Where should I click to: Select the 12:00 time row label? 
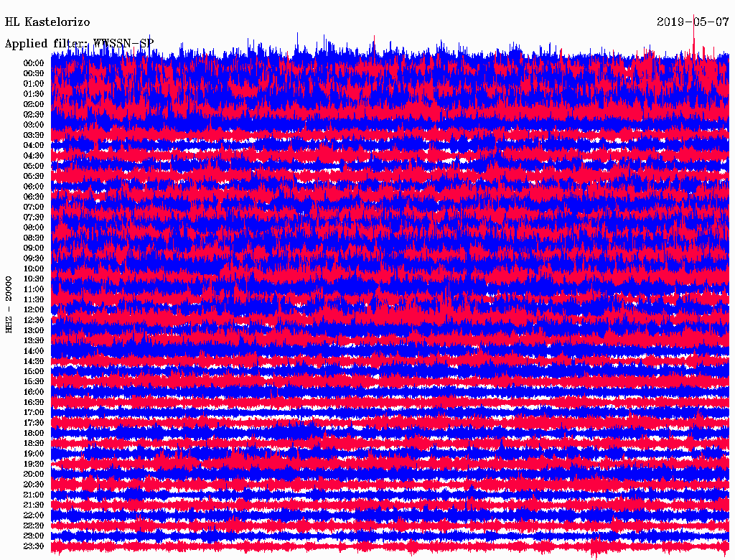(x=34, y=310)
